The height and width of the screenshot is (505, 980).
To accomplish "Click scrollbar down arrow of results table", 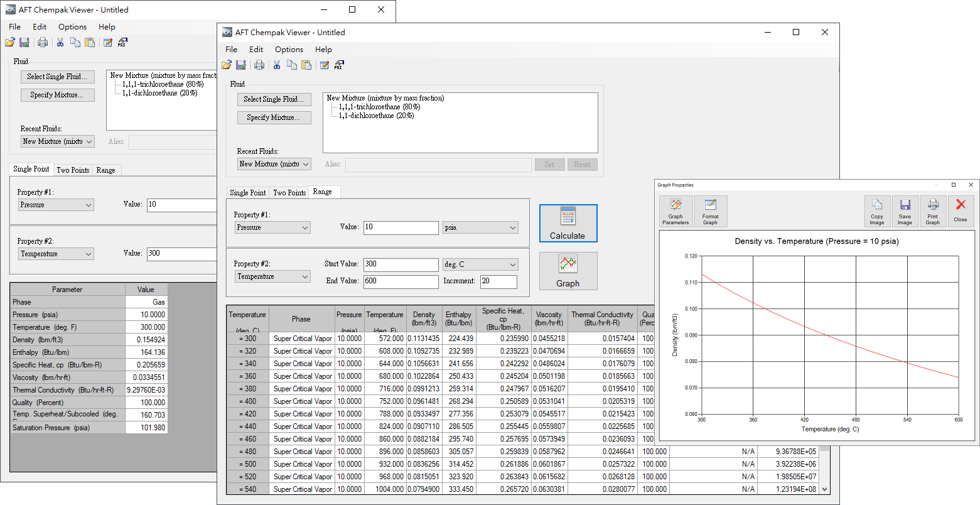I will pos(825,489).
